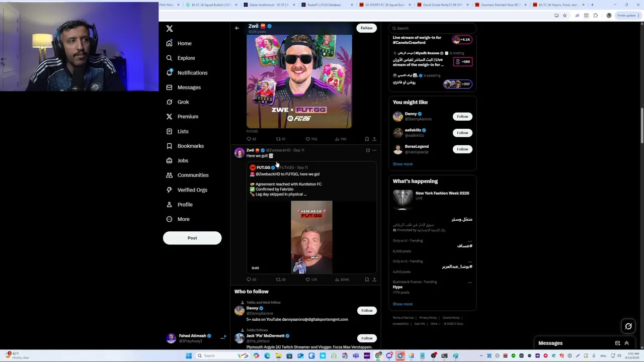The height and width of the screenshot is (362, 644).
Task: Follow Danny in Who to follow
Action: (x=367, y=311)
